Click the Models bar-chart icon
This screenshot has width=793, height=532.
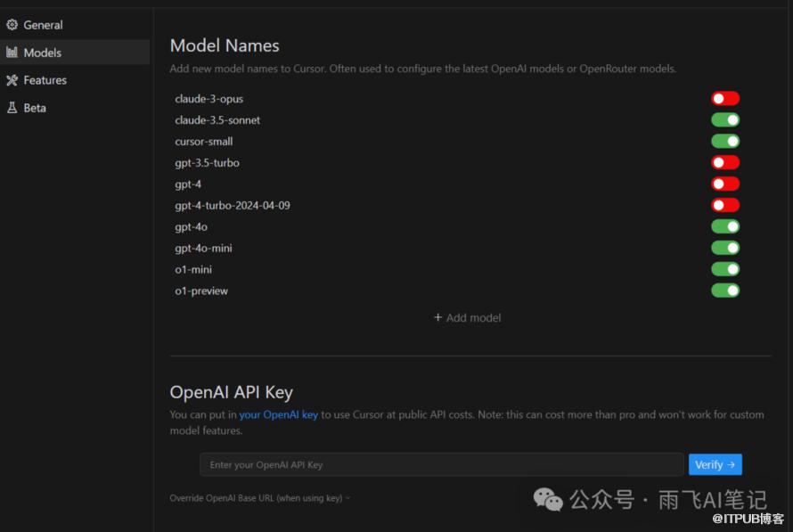pyautogui.click(x=12, y=52)
